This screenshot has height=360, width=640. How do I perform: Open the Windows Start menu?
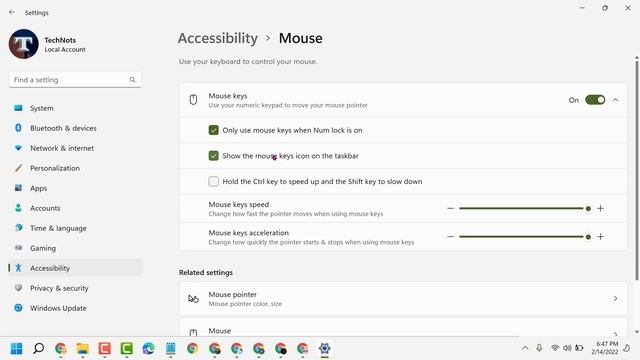(x=16, y=349)
